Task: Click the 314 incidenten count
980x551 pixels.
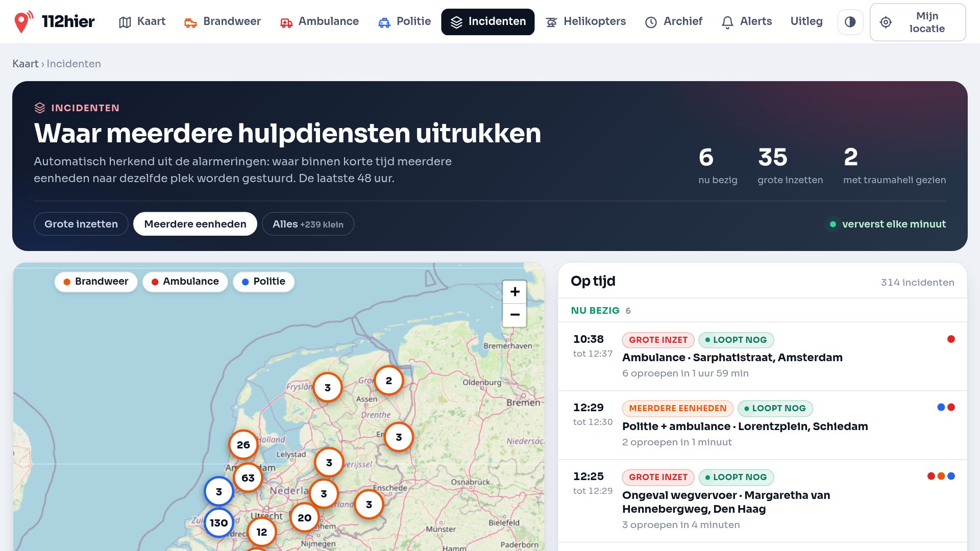Action: tap(917, 282)
